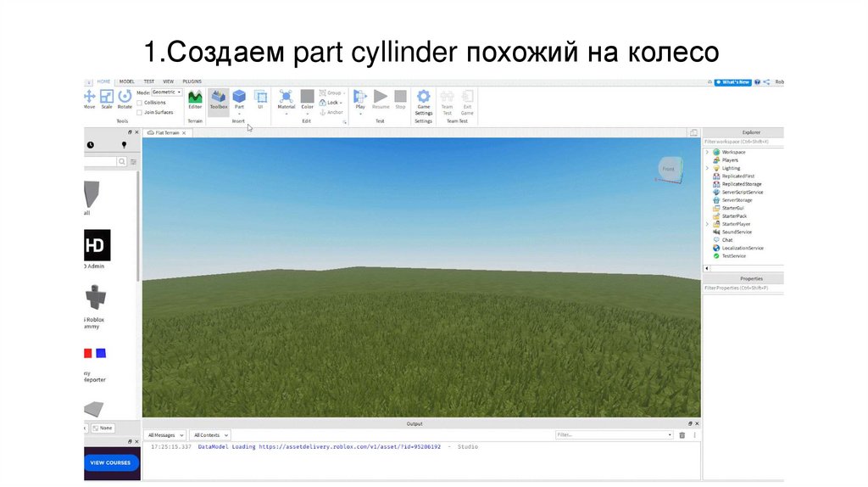Open the Material picker icon
The width and height of the screenshot is (868, 487).
tap(287, 97)
